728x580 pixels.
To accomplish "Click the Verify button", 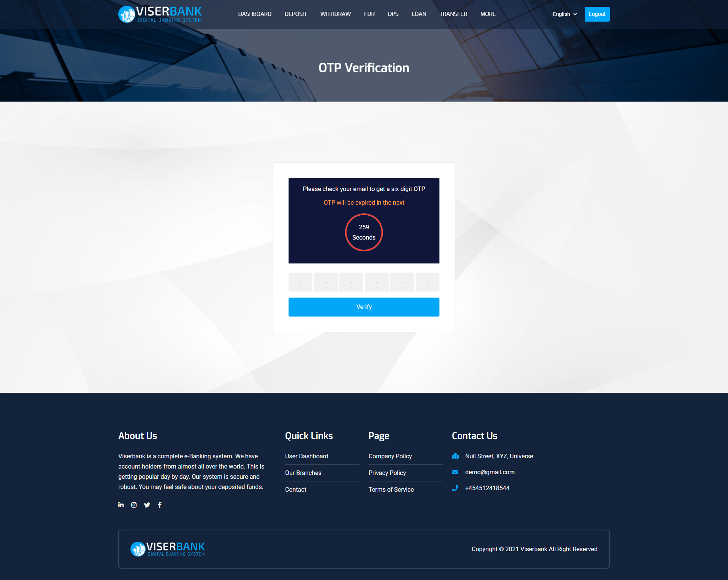I will coord(364,307).
